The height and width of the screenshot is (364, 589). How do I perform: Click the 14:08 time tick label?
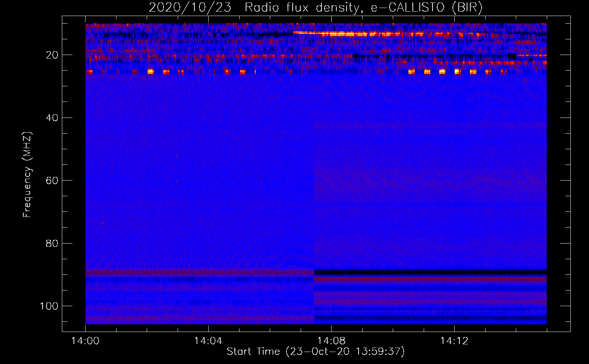(x=331, y=341)
